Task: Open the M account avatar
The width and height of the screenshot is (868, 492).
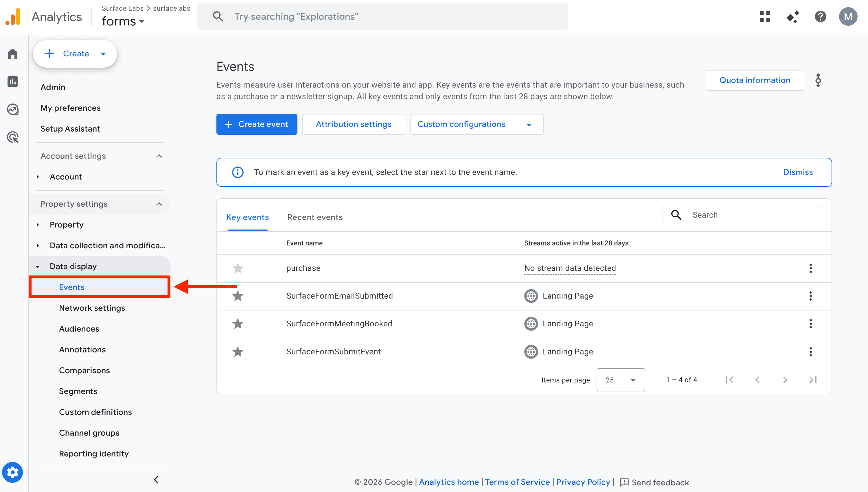Action: coord(848,16)
